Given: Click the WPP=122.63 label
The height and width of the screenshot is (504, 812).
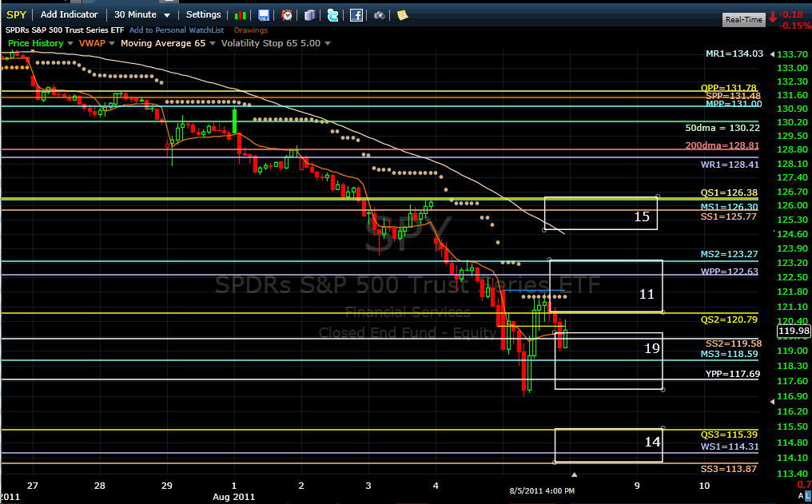Looking at the screenshot, I should point(729,271).
